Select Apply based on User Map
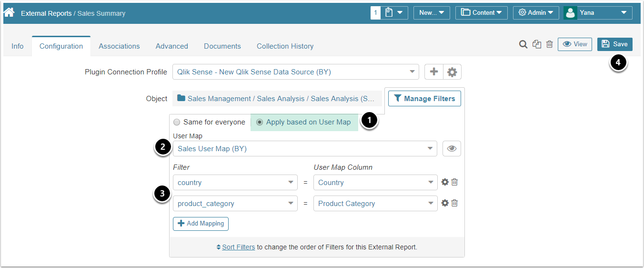 click(x=260, y=122)
